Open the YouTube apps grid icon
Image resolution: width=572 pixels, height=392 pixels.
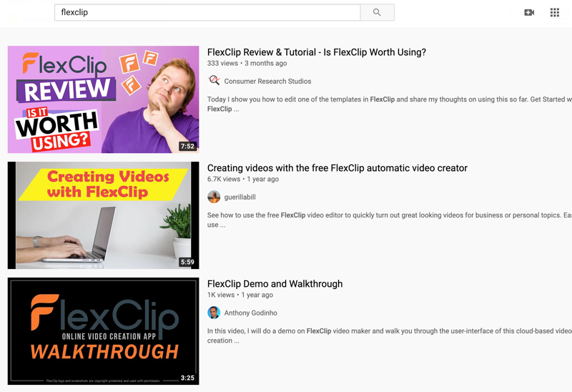pos(555,13)
